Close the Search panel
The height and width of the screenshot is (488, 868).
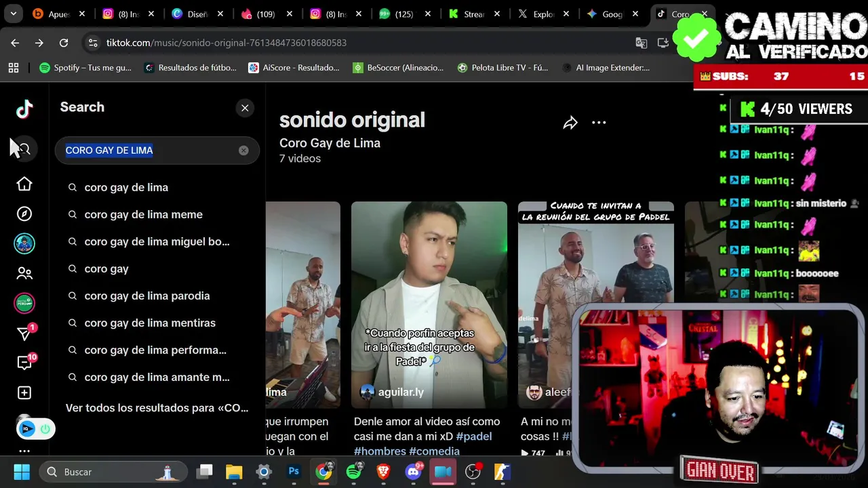(245, 108)
